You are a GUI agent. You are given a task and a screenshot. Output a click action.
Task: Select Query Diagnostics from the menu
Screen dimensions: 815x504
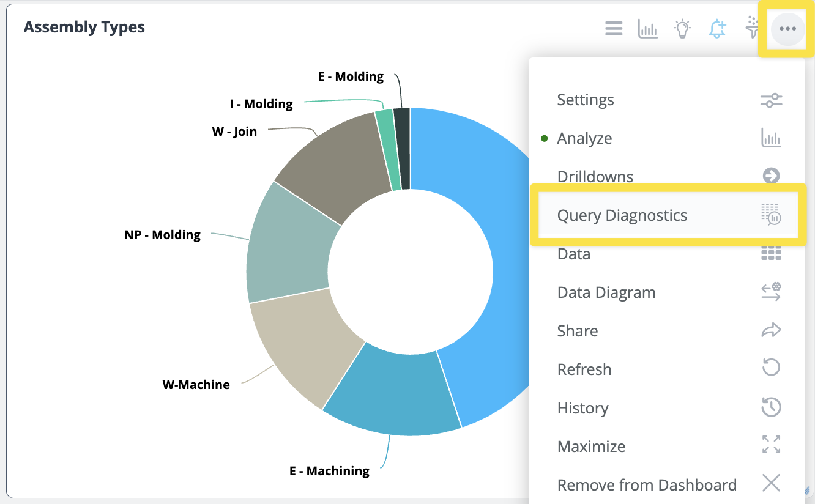point(622,215)
